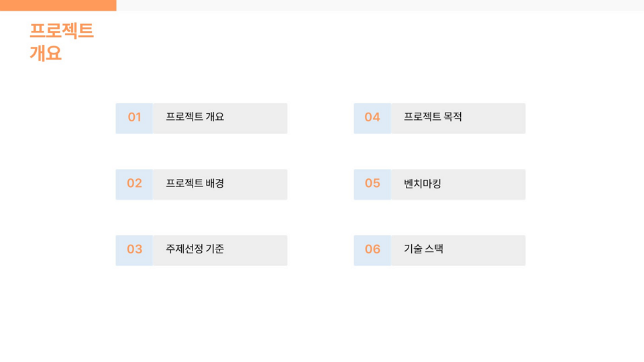Click the gray box behind 기술 스택

coord(458,250)
